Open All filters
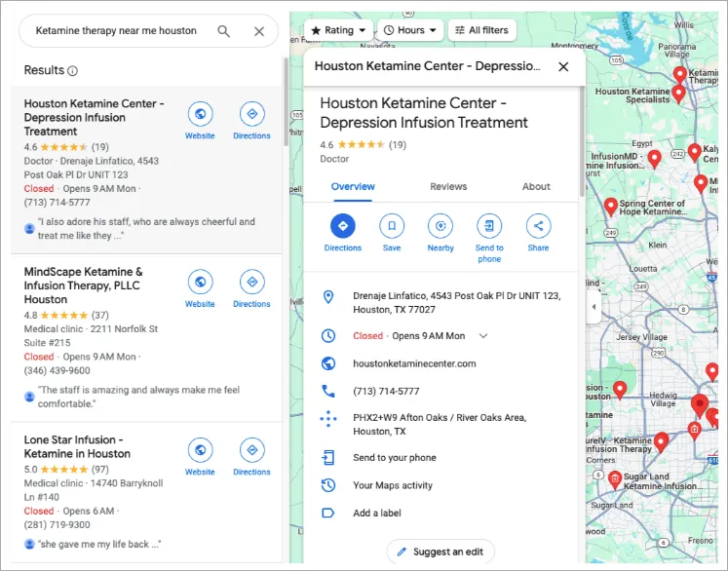The width and height of the screenshot is (728, 571). click(482, 30)
